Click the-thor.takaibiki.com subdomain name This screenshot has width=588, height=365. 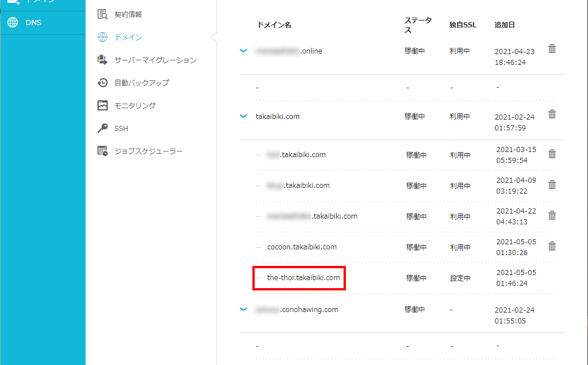coord(303,278)
